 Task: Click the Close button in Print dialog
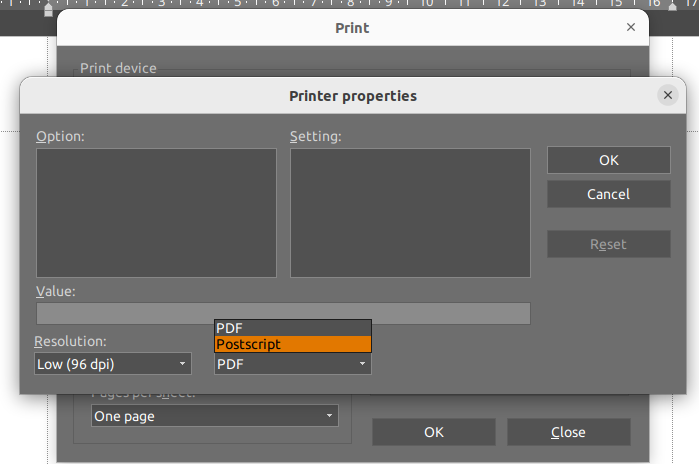coord(568,432)
